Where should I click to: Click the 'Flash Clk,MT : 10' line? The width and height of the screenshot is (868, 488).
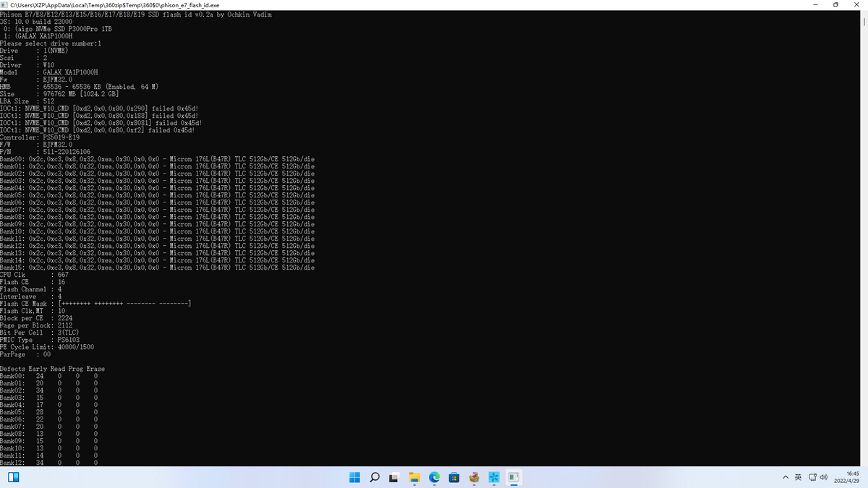pos(33,311)
